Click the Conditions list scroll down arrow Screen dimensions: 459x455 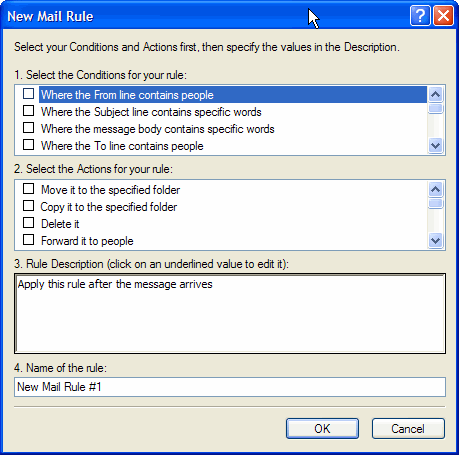click(435, 146)
